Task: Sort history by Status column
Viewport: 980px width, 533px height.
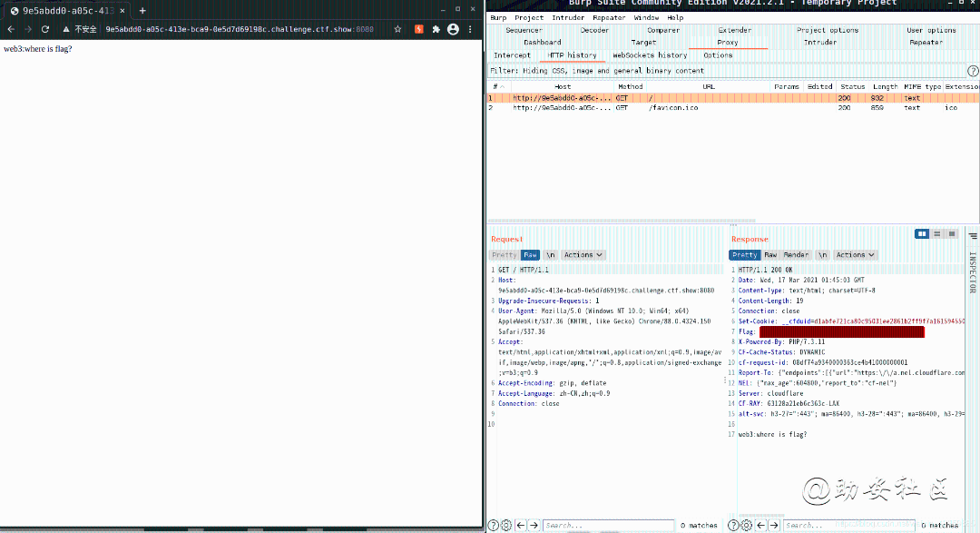Action: coord(852,87)
